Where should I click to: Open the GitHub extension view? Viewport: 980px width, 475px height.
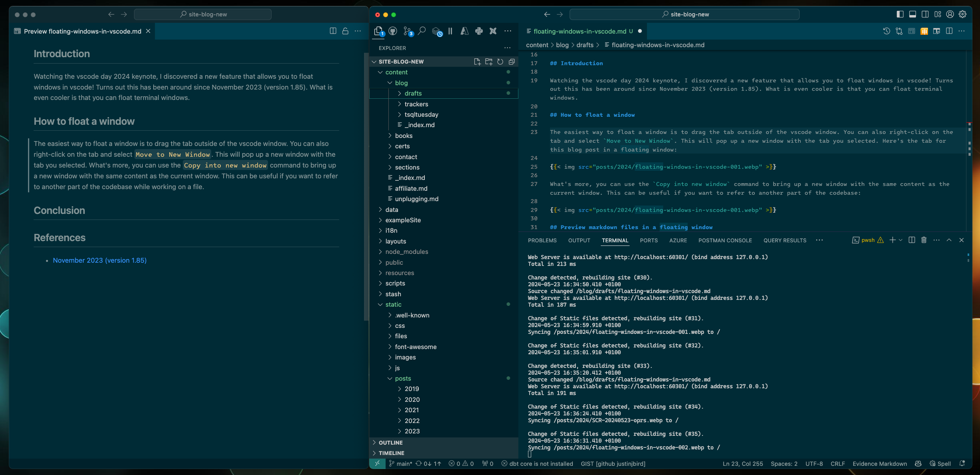(x=392, y=31)
